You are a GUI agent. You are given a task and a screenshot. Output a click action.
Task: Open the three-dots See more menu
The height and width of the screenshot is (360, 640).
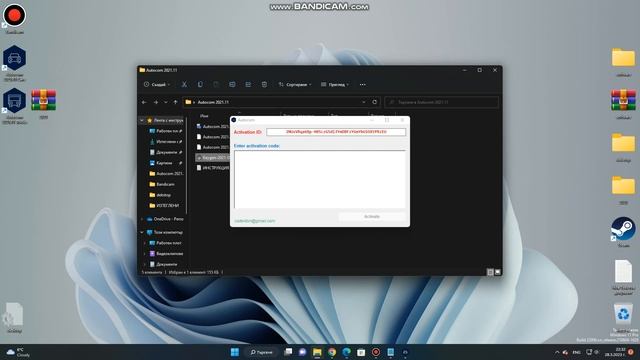point(362,84)
